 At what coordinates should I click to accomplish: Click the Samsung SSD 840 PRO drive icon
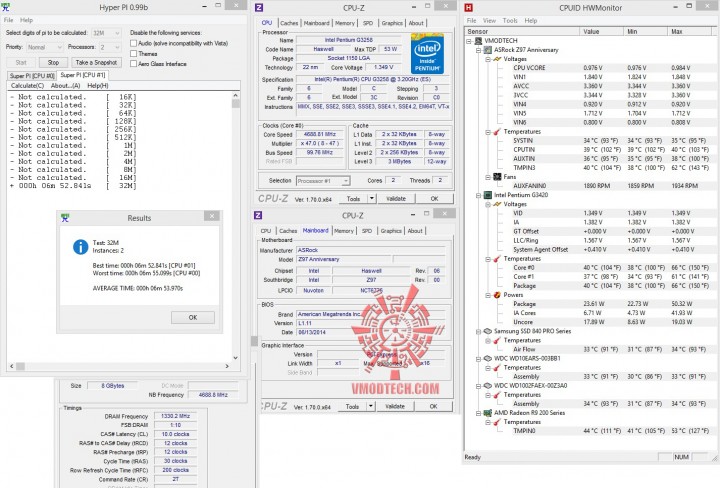coord(488,331)
